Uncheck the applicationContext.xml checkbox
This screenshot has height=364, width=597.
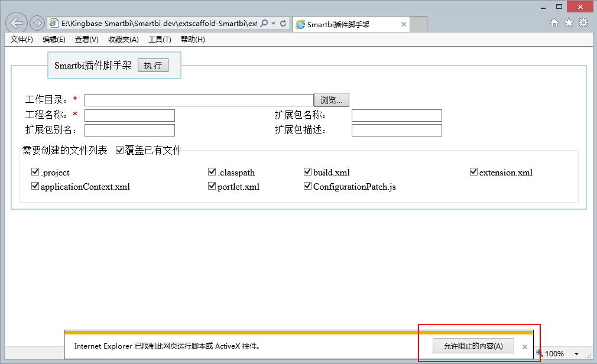[35, 186]
